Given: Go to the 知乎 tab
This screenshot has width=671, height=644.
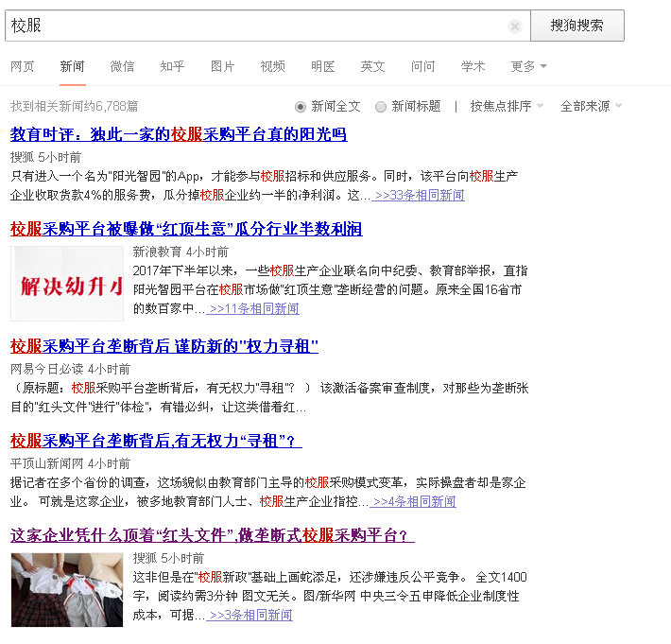Looking at the screenshot, I should point(172,66).
